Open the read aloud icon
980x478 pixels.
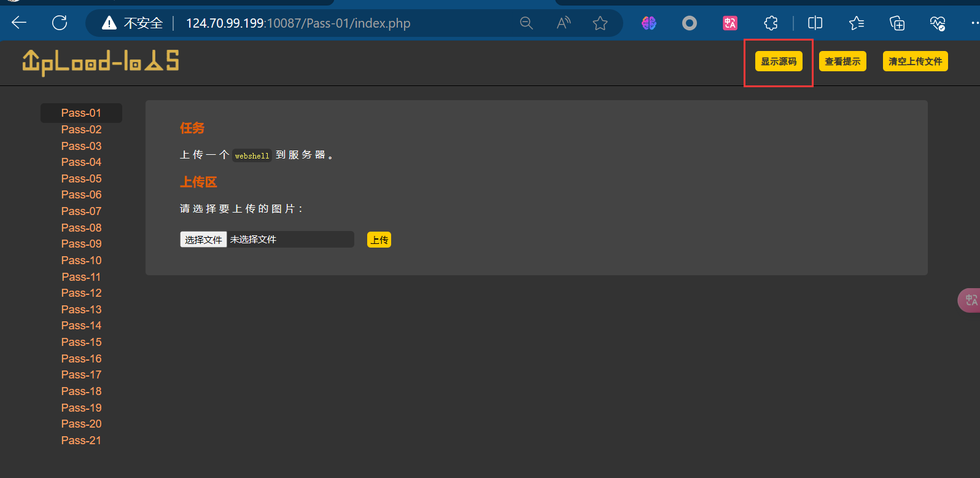(x=563, y=23)
